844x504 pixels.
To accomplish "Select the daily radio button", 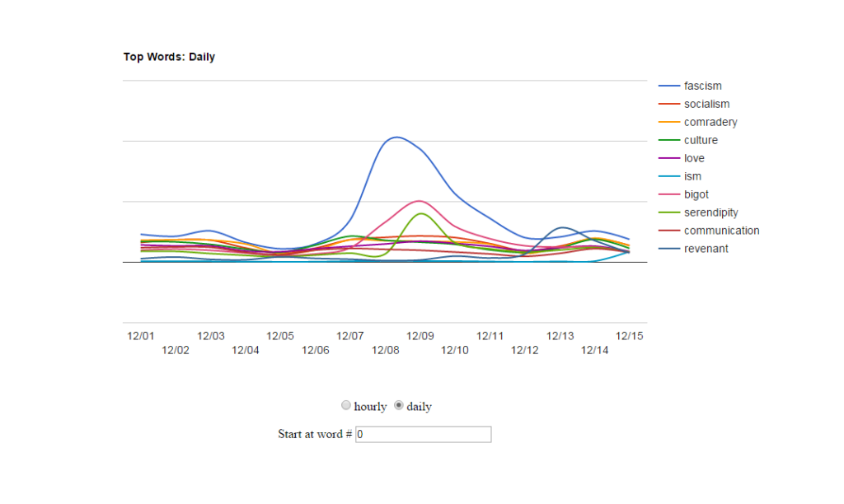I will pyautogui.click(x=399, y=406).
